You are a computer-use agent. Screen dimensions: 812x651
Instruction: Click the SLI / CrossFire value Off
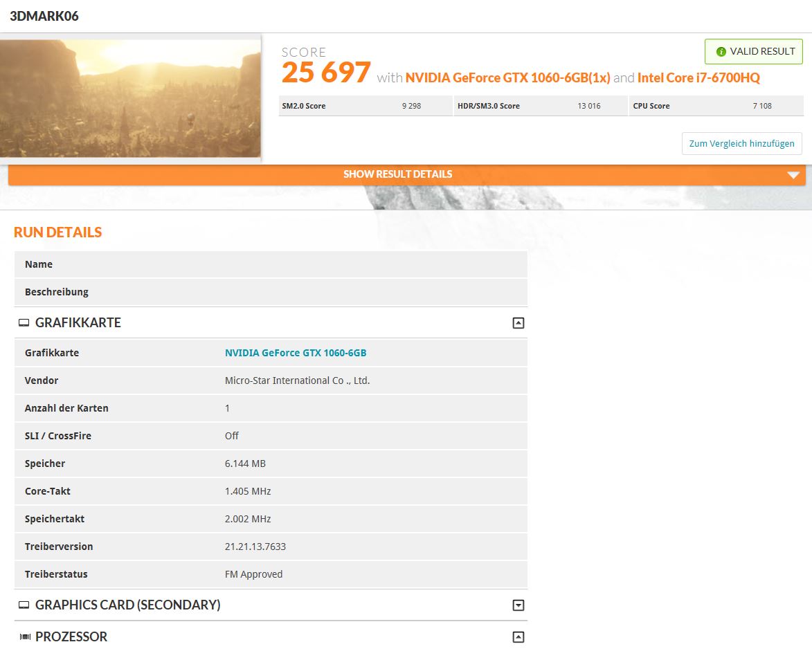231,437
